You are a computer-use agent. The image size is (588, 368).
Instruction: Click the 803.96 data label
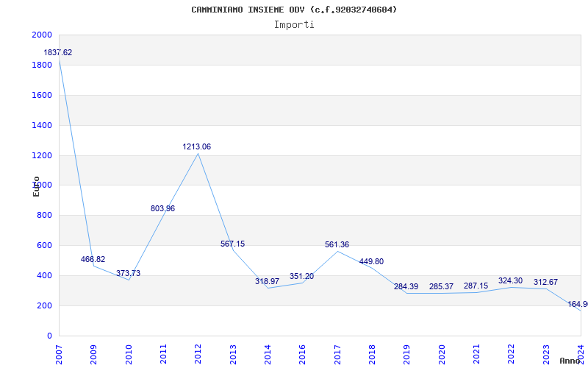pos(162,208)
